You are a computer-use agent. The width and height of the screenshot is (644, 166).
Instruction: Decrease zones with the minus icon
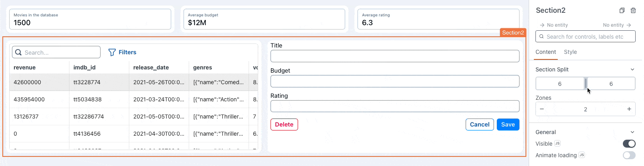tap(542, 109)
